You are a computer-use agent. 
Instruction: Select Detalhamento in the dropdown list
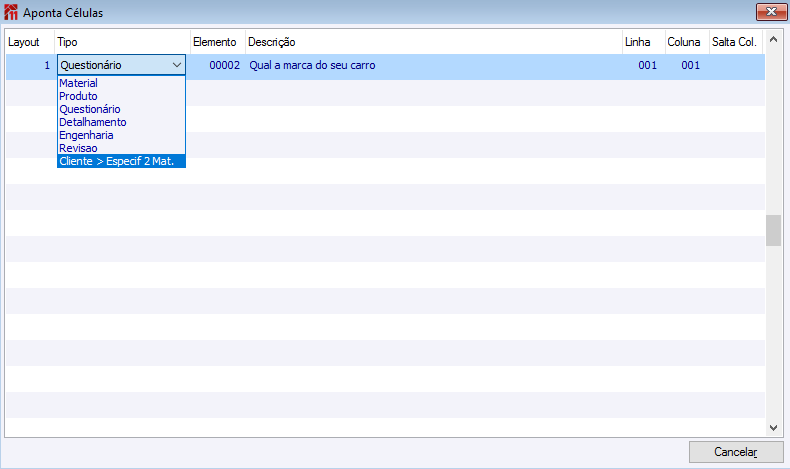121,122
